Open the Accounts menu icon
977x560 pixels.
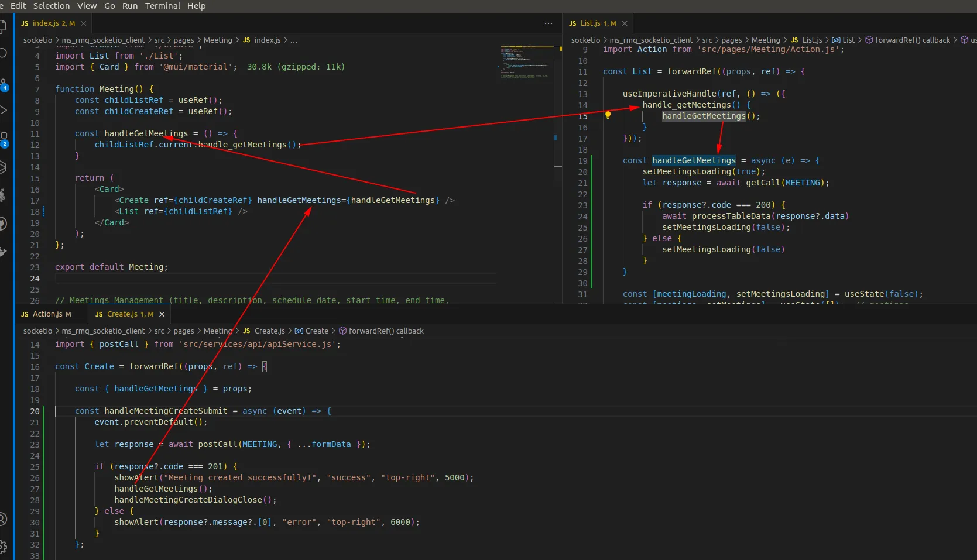tap(3, 519)
